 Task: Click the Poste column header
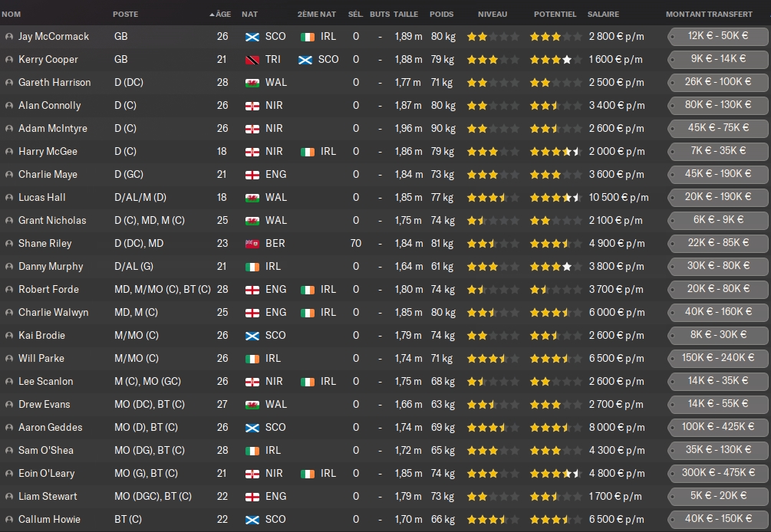click(126, 15)
